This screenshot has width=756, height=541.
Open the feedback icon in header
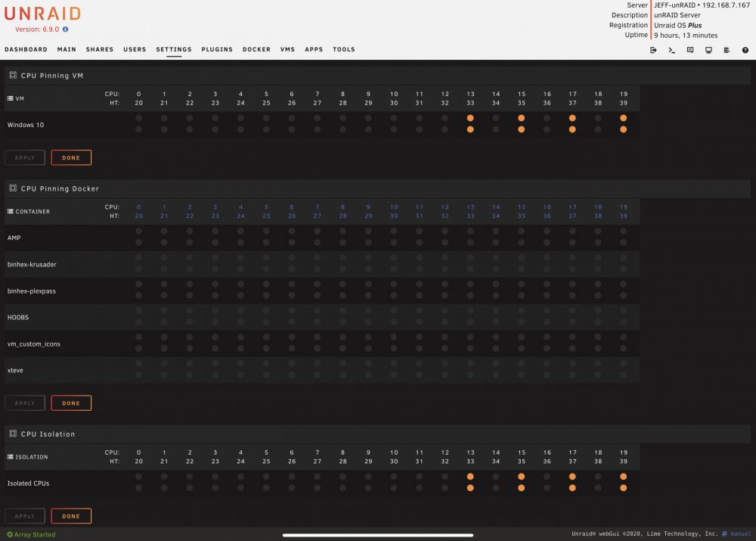click(x=690, y=50)
